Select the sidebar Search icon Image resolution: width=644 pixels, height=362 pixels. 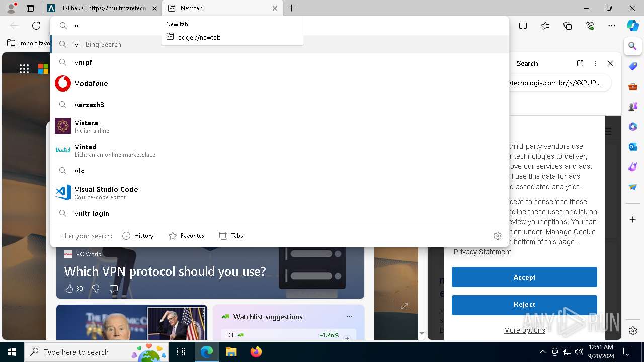pyautogui.click(x=633, y=46)
